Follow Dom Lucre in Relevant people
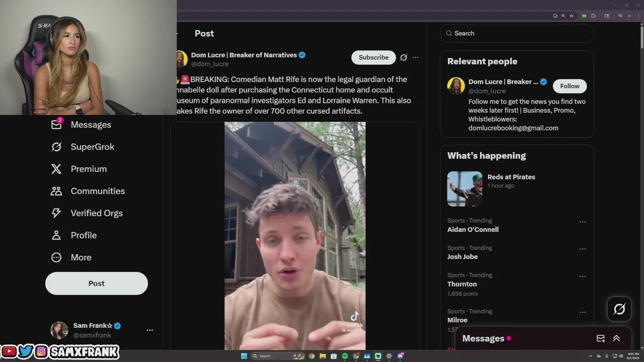644x362 pixels. click(x=570, y=86)
